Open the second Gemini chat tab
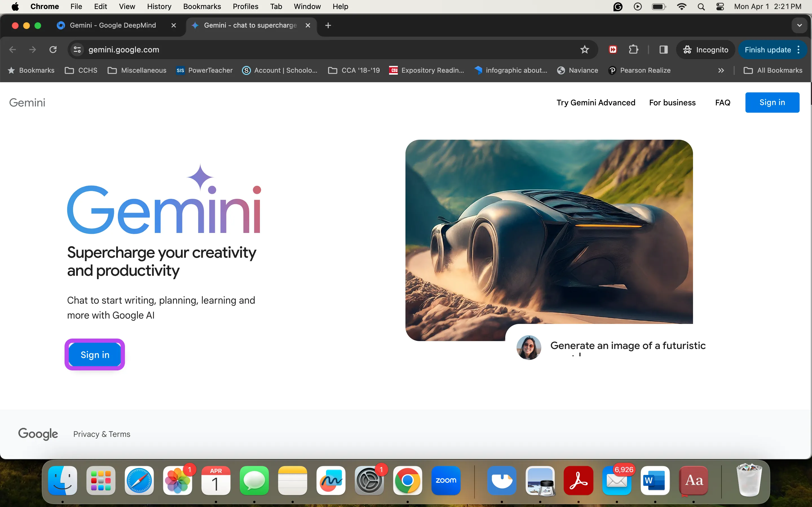 (x=250, y=25)
